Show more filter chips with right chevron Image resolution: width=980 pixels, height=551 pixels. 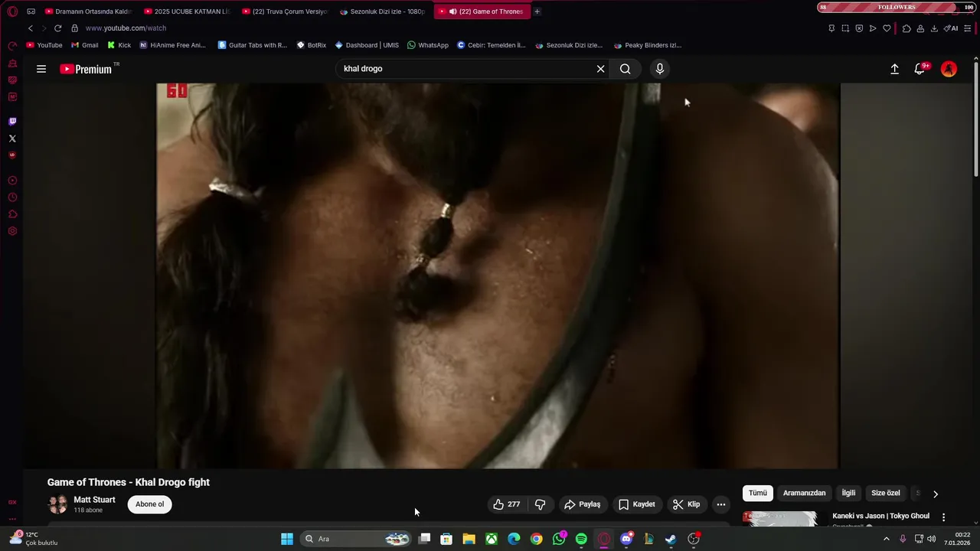(x=935, y=494)
